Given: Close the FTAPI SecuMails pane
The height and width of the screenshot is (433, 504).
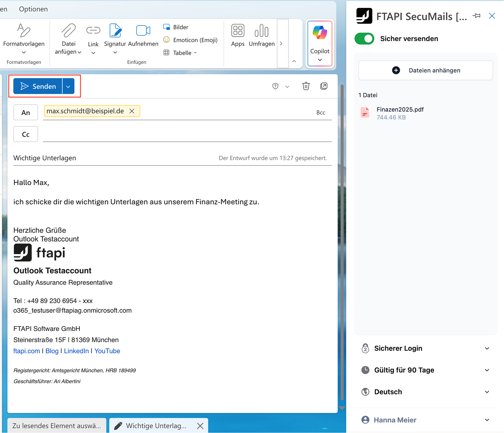Looking at the screenshot, I should coord(492,16).
